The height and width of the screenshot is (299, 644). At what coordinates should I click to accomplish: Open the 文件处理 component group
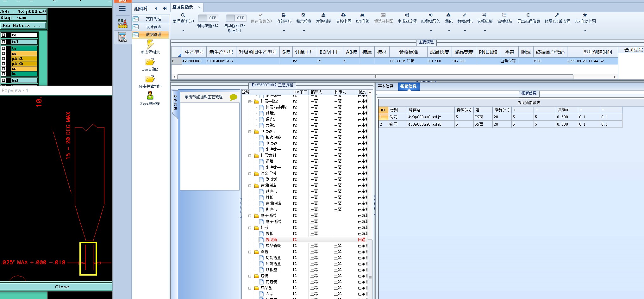[150, 19]
